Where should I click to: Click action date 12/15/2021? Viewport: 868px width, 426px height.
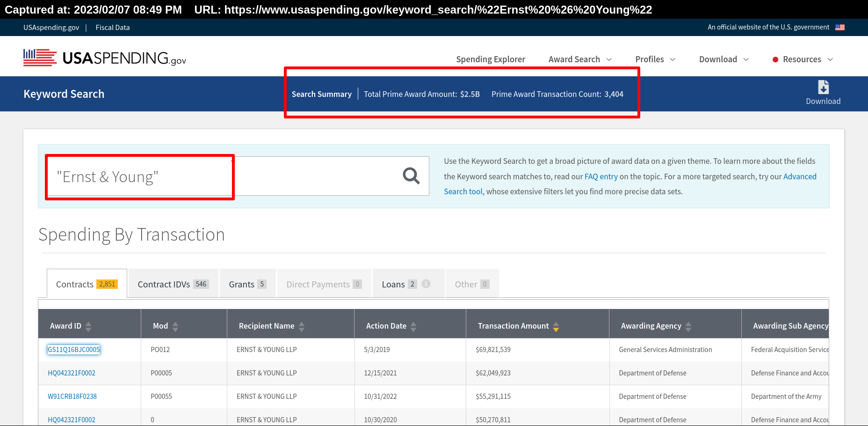point(380,373)
